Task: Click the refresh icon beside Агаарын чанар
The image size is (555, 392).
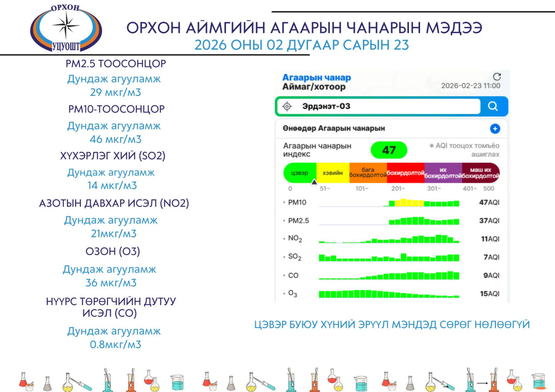Action: click(x=496, y=76)
